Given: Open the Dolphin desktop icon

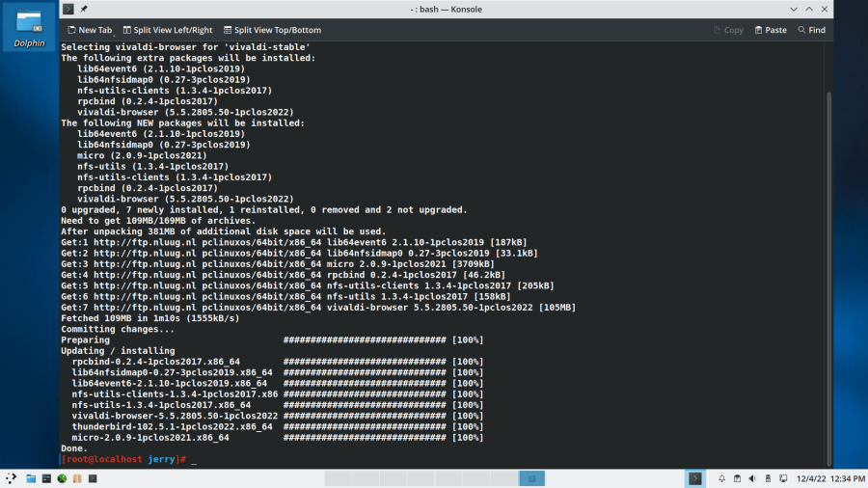Looking at the screenshot, I should coord(29,29).
